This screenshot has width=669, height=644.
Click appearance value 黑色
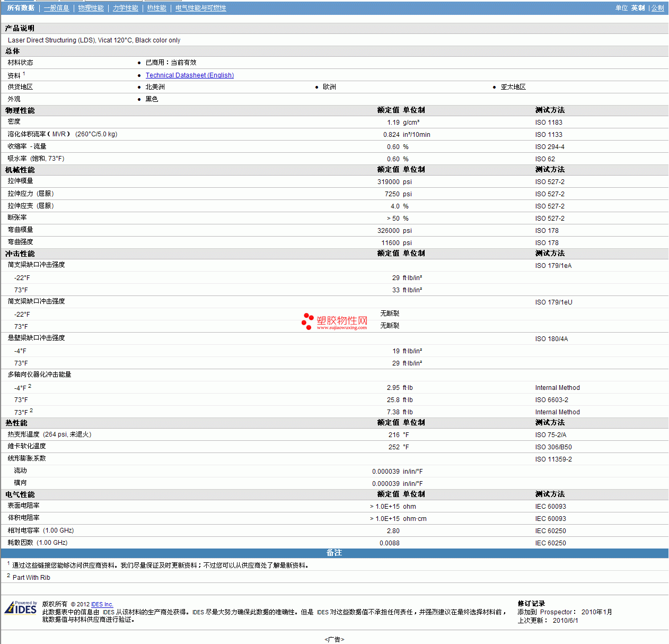(152, 99)
